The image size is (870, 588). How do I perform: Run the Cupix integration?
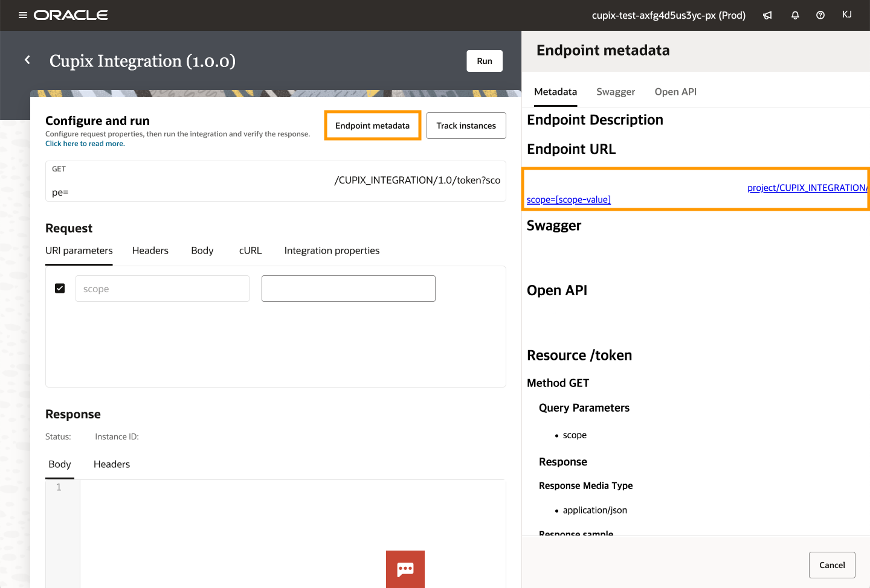(485, 61)
